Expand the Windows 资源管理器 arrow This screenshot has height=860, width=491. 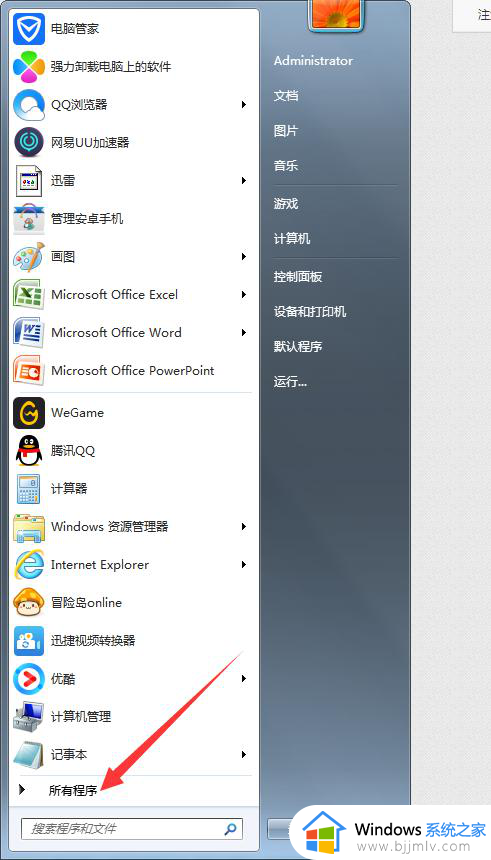coord(244,527)
